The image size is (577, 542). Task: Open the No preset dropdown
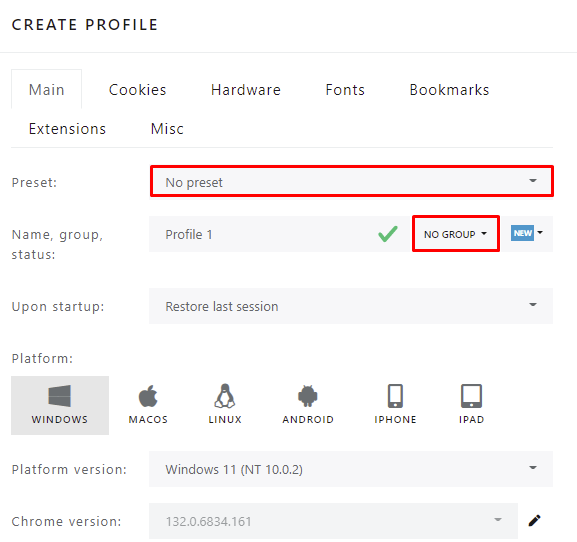[351, 181]
